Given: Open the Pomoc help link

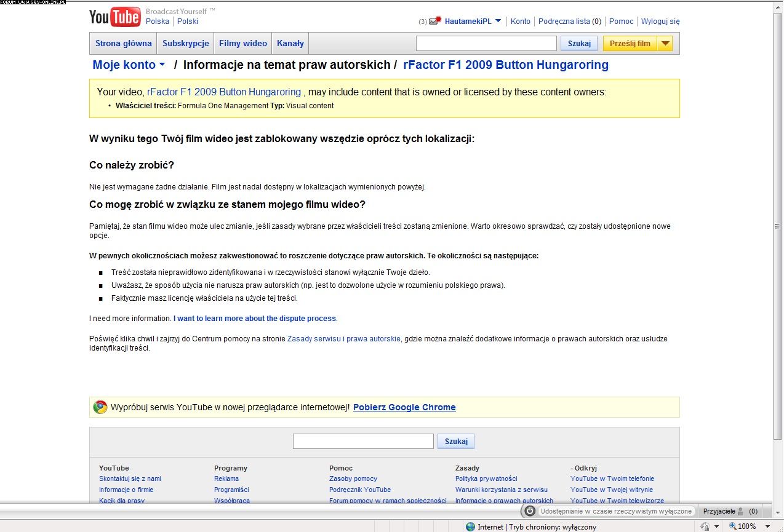Looking at the screenshot, I should tap(622, 22).
